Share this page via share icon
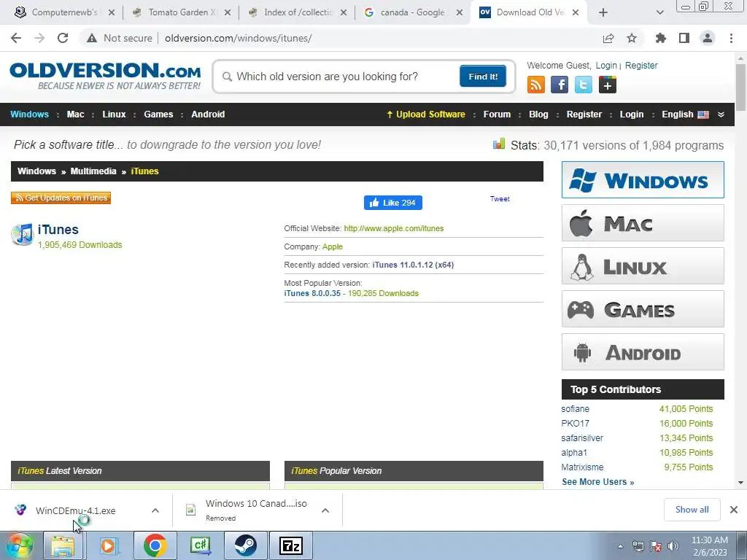 (x=608, y=38)
